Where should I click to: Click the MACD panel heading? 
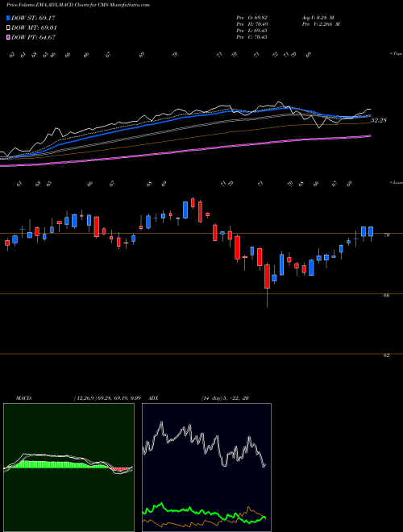[x=24, y=398]
